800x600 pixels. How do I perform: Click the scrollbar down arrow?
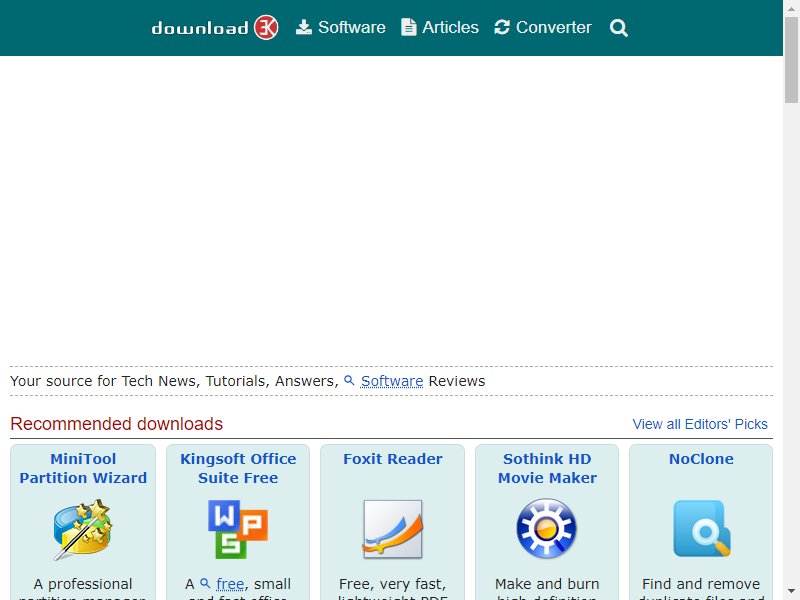click(792, 593)
